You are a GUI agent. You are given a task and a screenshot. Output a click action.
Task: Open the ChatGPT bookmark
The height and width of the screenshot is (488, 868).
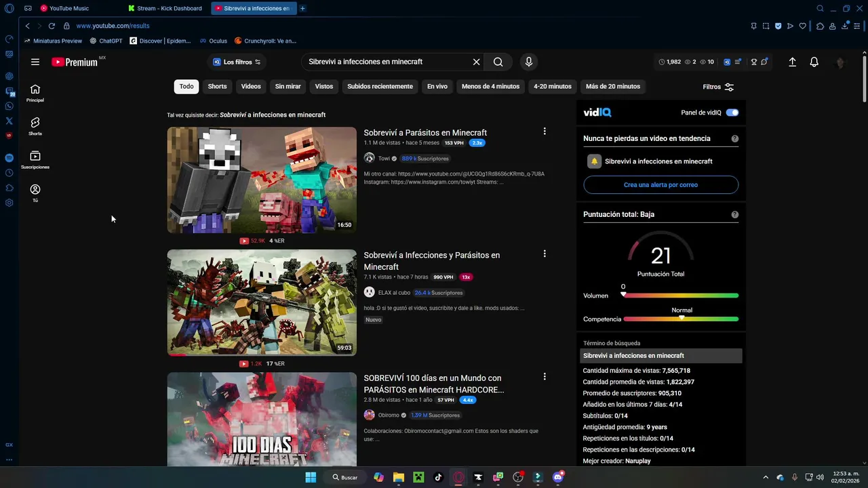pos(106,41)
